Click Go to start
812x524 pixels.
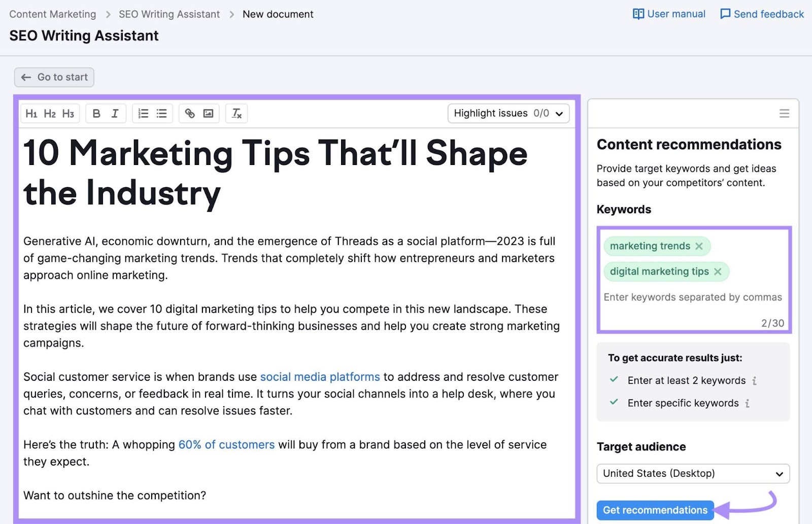click(x=54, y=77)
